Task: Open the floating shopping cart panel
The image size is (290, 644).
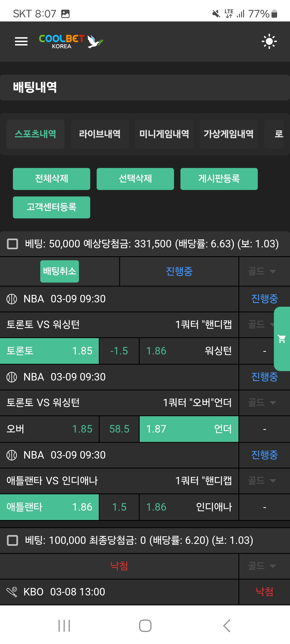Action: [x=282, y=339]
